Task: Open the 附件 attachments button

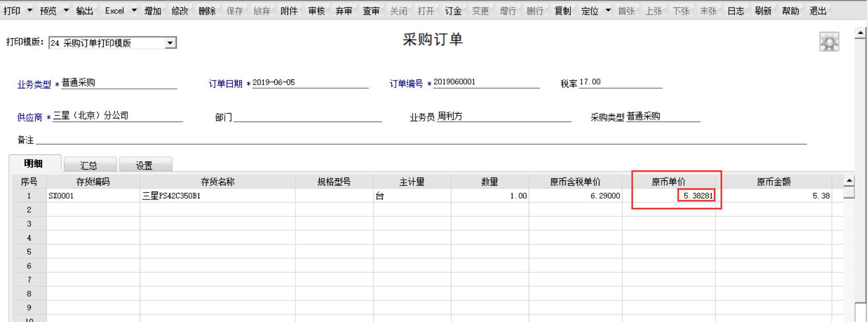Action: tap(289, 11)
